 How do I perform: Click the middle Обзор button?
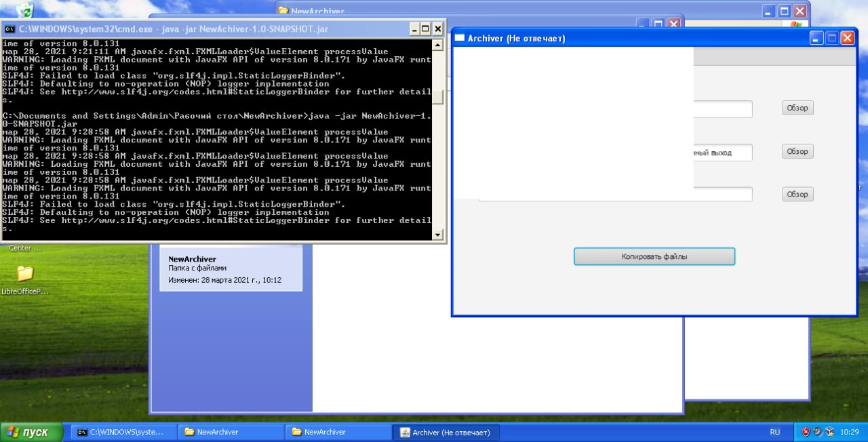pos(797,150)
